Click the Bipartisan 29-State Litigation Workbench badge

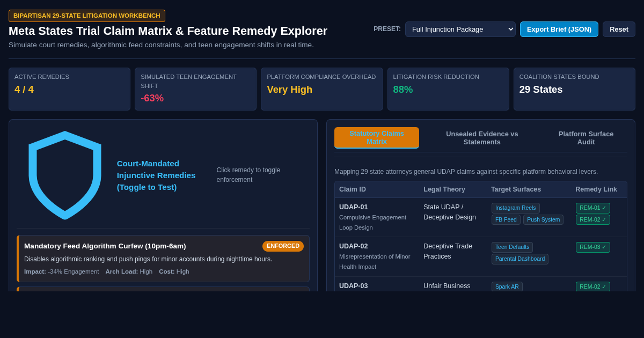(87, 16)
